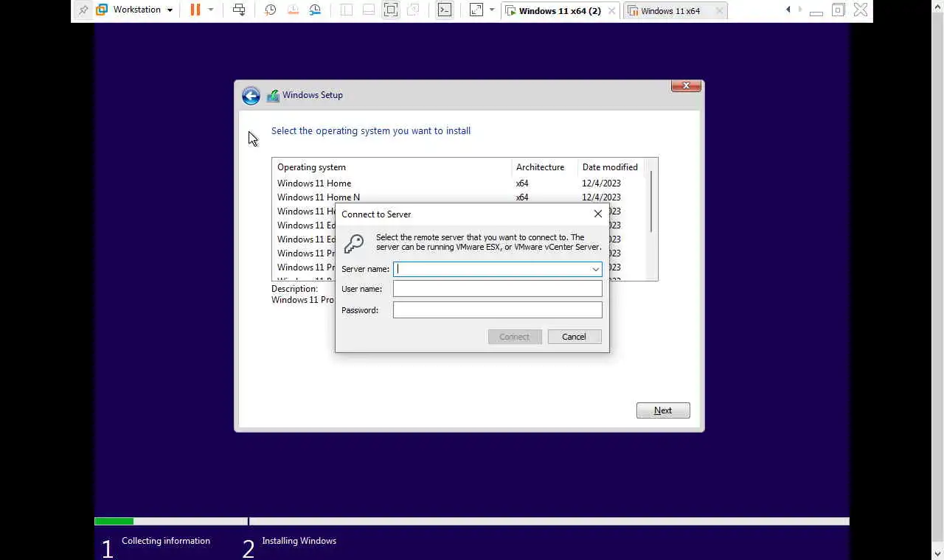Click the scroll down arrow at window bottom right
Image resolution: width=944 pixels, height=560 pixels.
(x=938, y=553)
